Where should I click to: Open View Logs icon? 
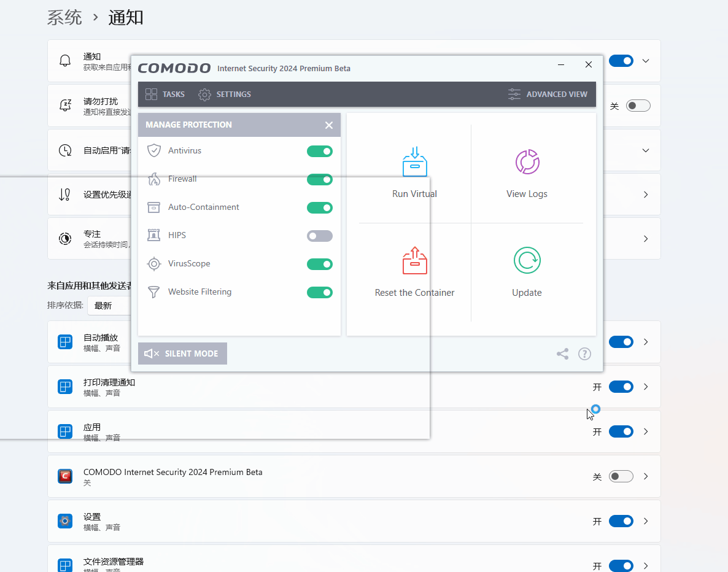[x=527, y=162]
